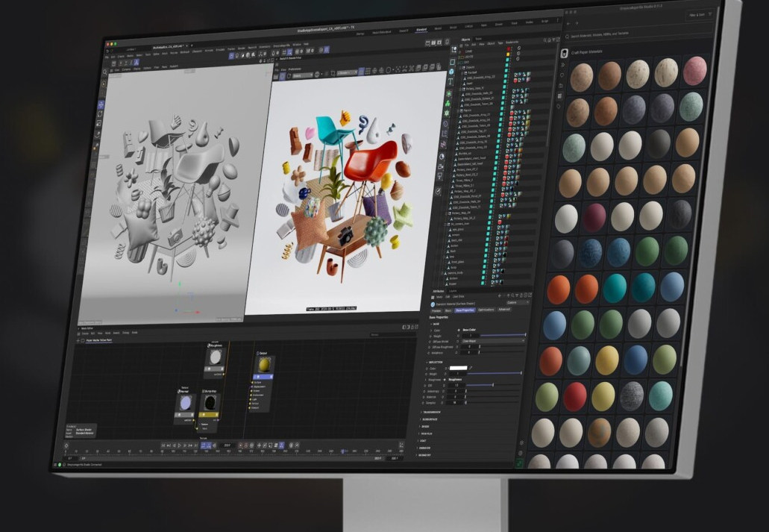Select the maroon material sphere

pos(594,217)
